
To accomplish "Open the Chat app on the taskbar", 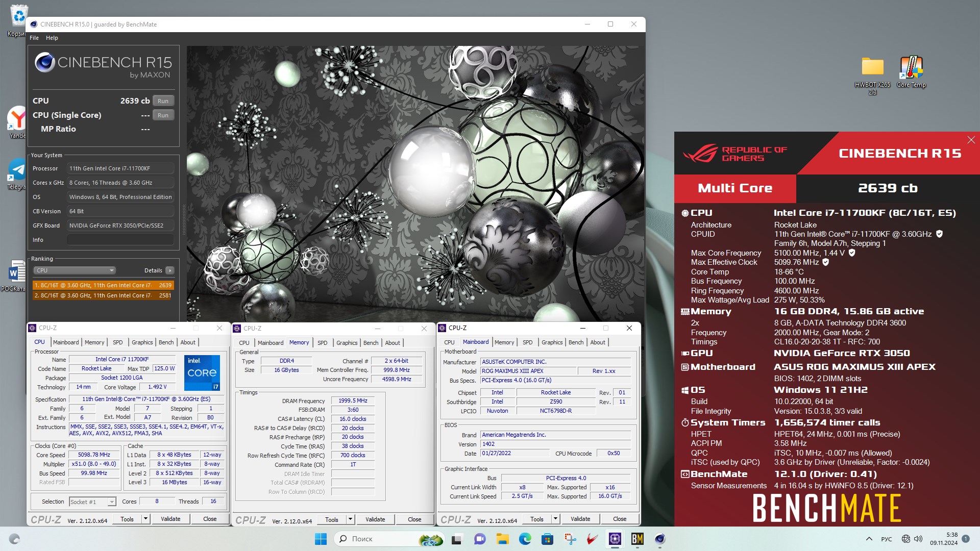I will 480,539.
